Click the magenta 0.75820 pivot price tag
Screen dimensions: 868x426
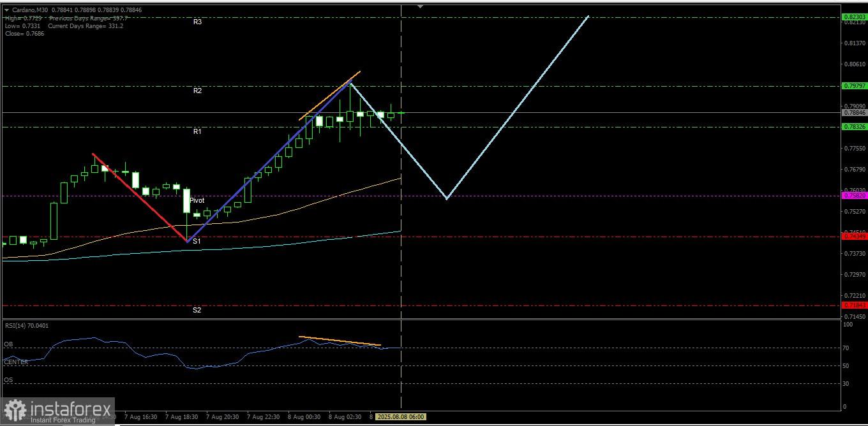[x=855, y=196]
